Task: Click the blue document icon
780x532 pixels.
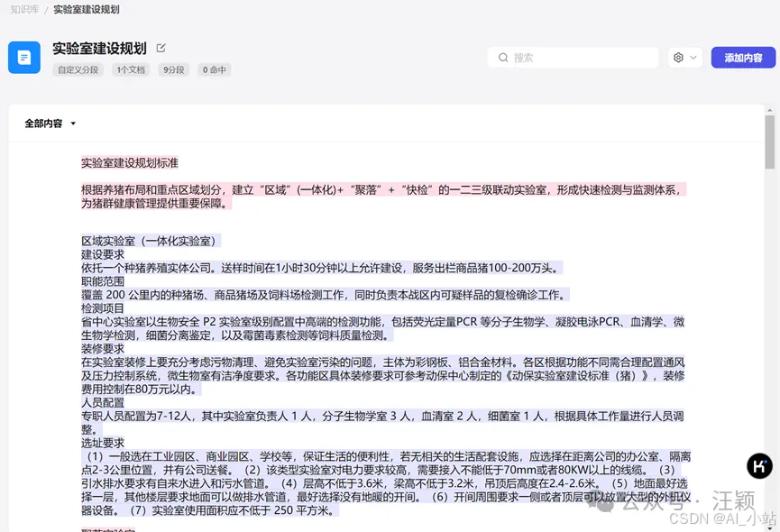Action: tap(24, 58)
